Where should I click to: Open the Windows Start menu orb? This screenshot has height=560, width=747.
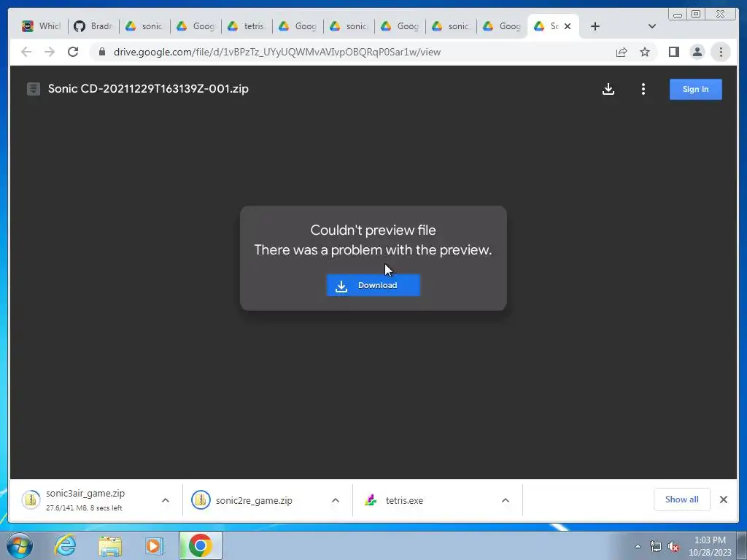tap(20, 545)
